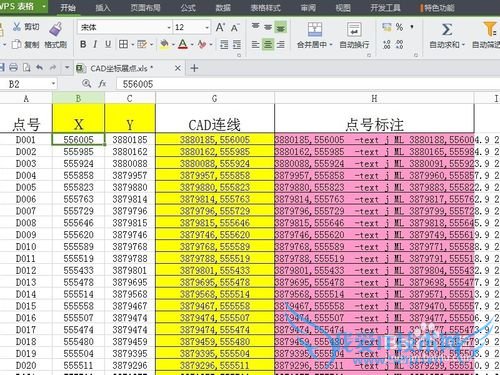Click the Cut (剪切) scissors icon
Screen dimensions: 500x375
17,27
